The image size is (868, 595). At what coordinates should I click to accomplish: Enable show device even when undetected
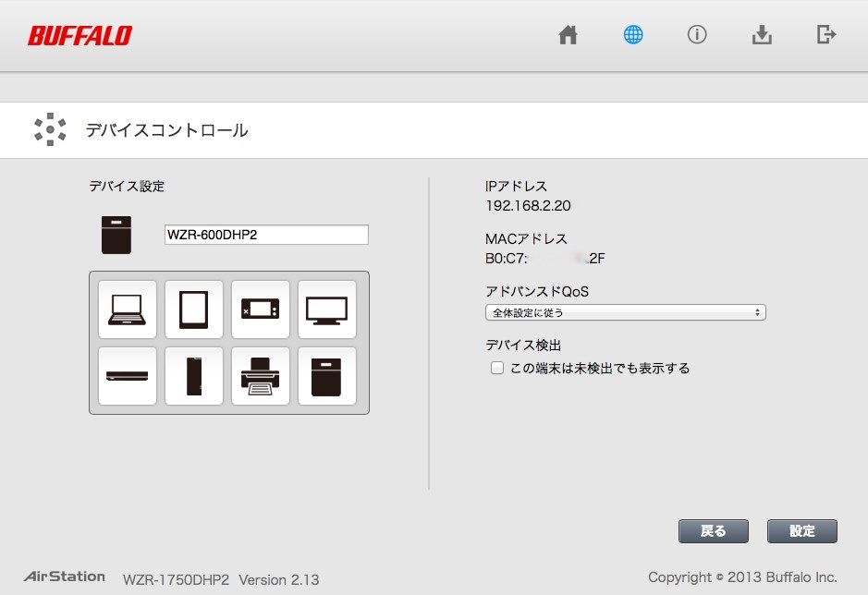497,368
